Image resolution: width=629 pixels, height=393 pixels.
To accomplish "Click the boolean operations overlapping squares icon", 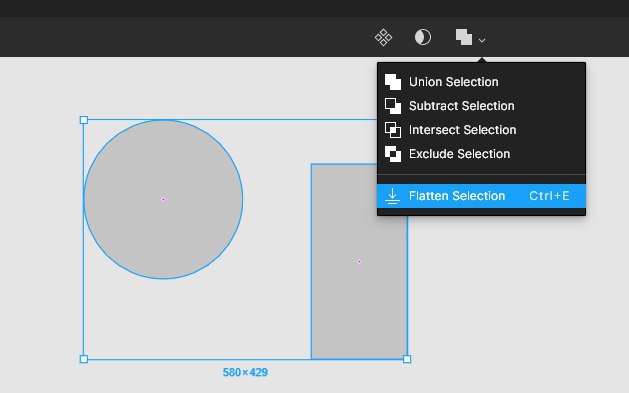I will pos(464,37).
